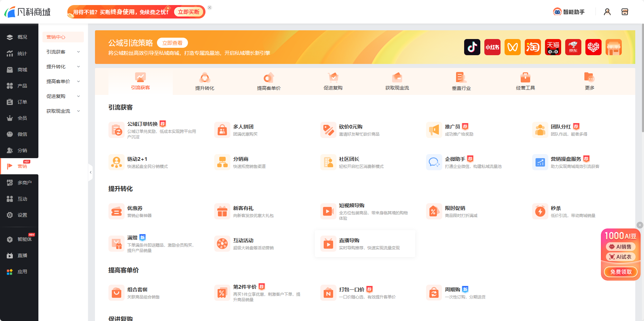Viewport: 644px width, 321px height.
Task: Open the Xiaohongshu channel icon
Action: click(x=492, y=47)
